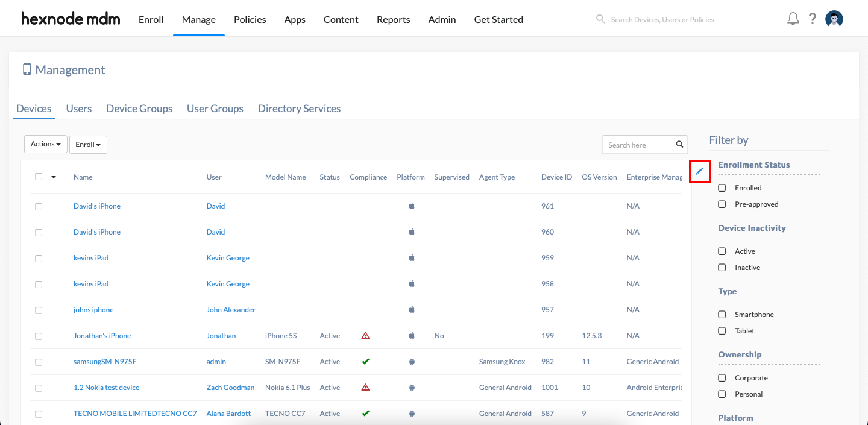The image size is (868, 425).
Task: Select the checkbox for David's iPhone 961
Action: tap(39, 206)
